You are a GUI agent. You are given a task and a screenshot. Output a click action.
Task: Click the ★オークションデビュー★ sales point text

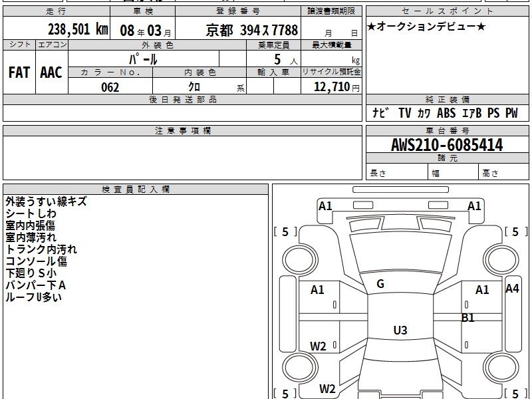click(x=426, y=26)
